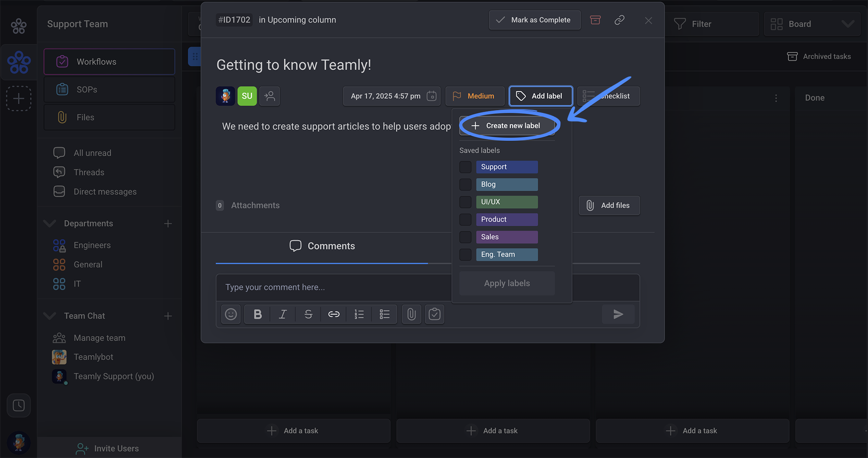Open Manage team
868x458 pixels.
99,338
